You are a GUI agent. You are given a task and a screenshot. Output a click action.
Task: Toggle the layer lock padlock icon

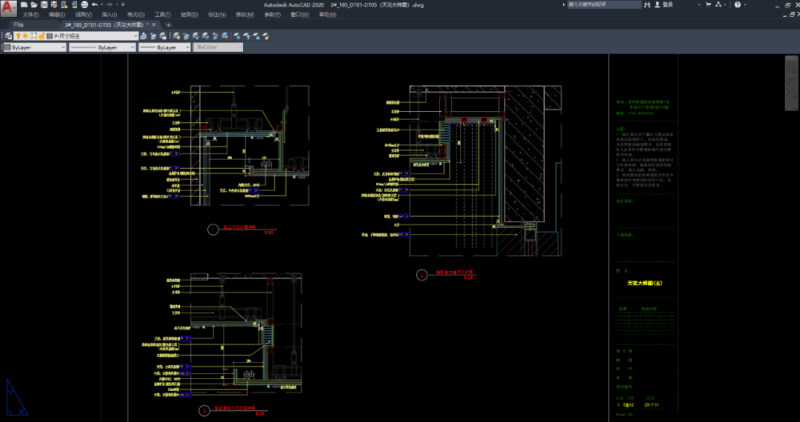point(42,35)
